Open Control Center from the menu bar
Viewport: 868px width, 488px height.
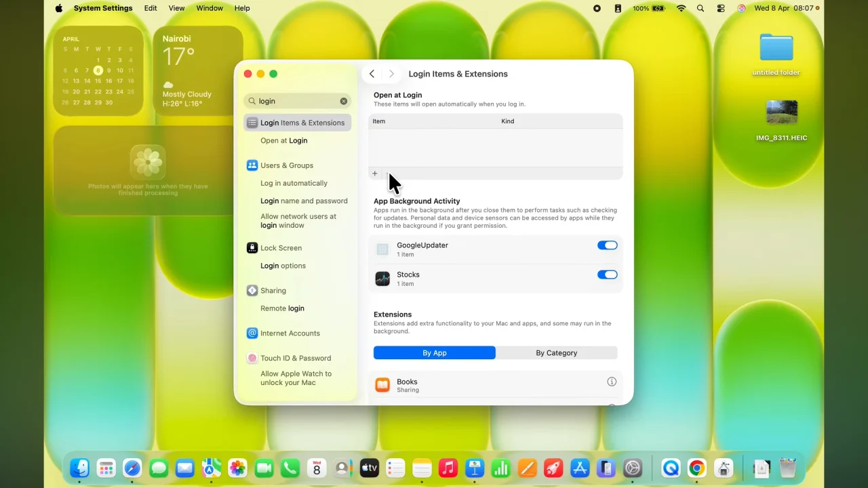click(720, 8)
